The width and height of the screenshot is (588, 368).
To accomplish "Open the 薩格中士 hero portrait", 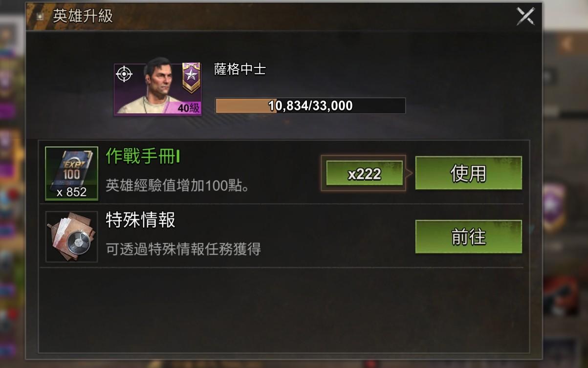I will point(158,89).
